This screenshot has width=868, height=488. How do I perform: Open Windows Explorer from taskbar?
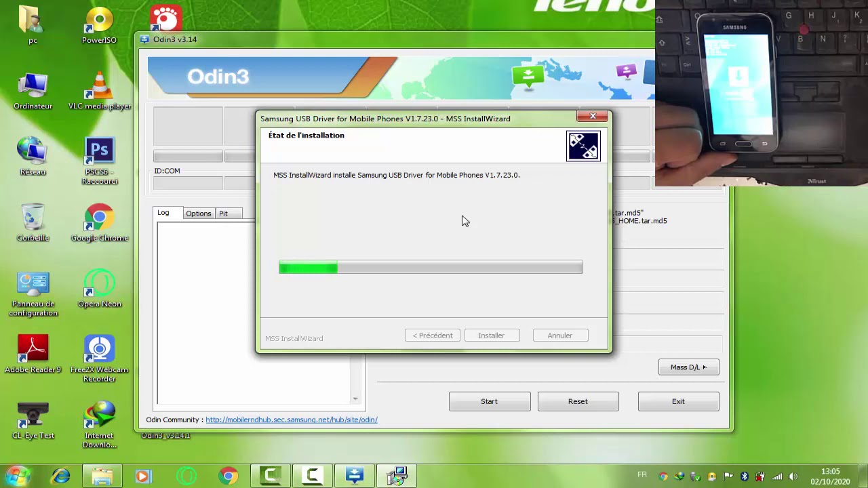(x=102, y=476)
